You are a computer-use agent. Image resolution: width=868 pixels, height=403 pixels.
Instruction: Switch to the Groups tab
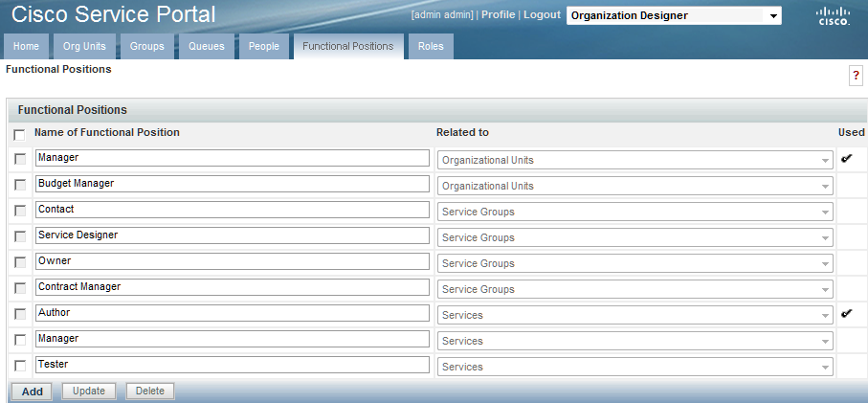pyautogui.click(x=146, y=47)
